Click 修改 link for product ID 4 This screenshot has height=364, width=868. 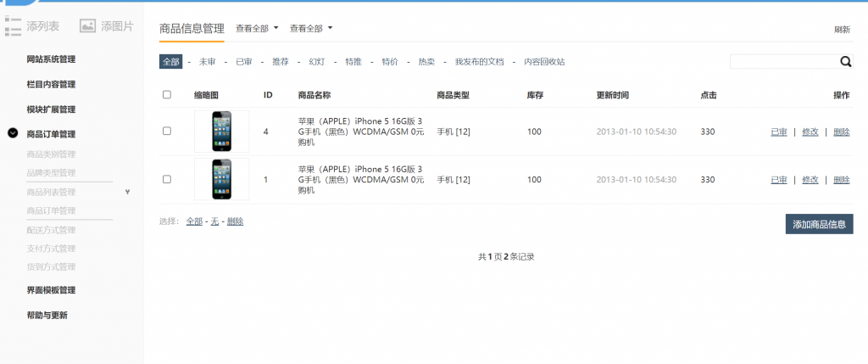click(810, 132)
